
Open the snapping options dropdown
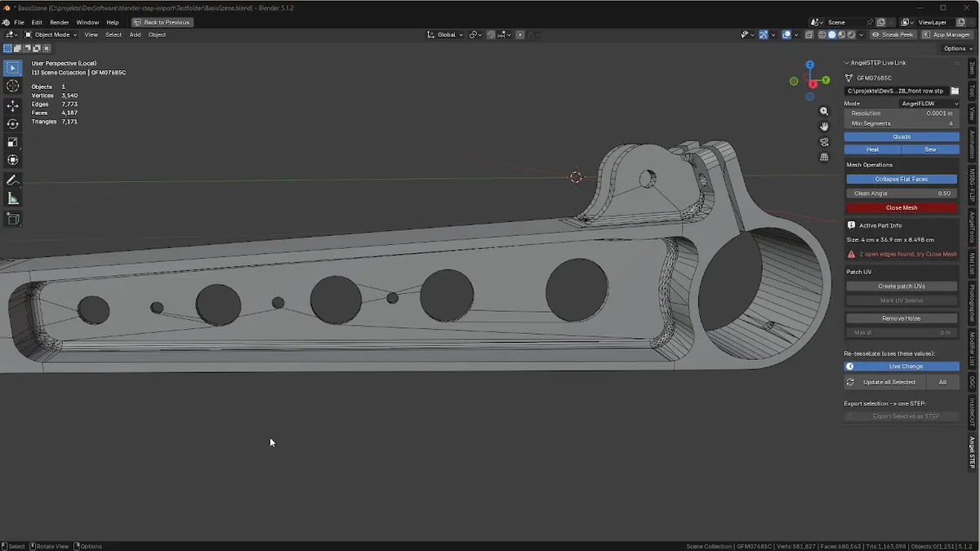505,35
